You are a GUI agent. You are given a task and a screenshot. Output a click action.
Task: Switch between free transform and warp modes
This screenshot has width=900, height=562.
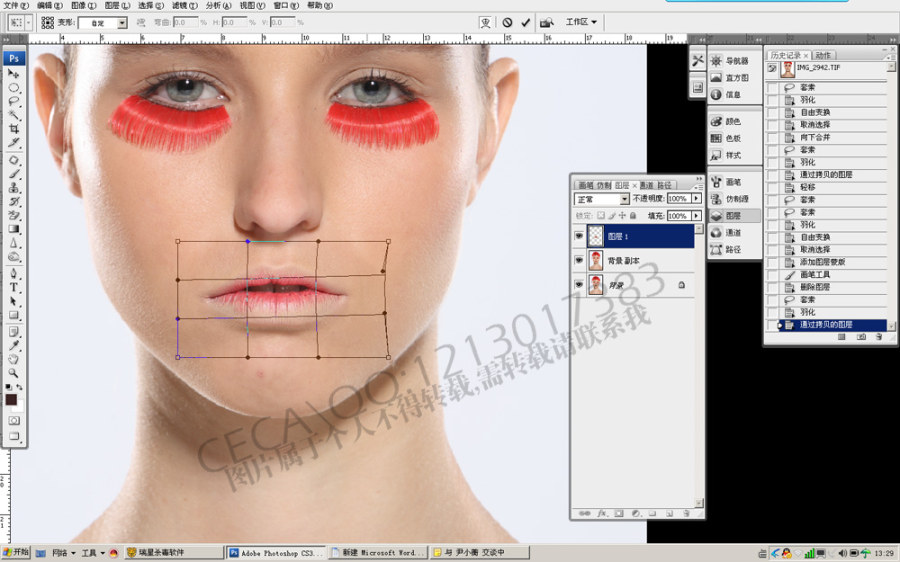(486, 22)
